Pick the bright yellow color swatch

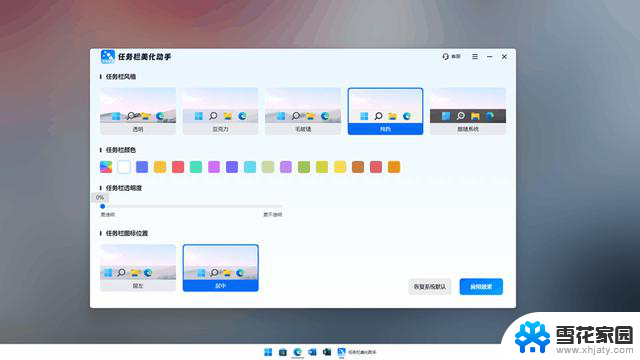[340, 167]
